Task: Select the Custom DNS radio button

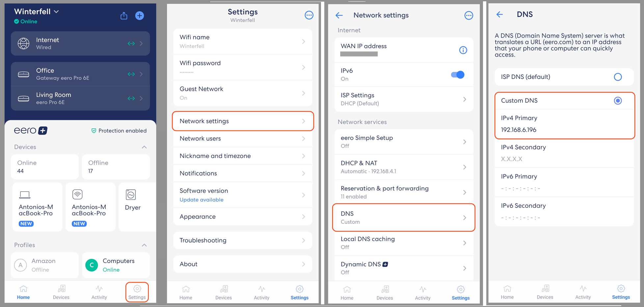Action: click(618, 100)
